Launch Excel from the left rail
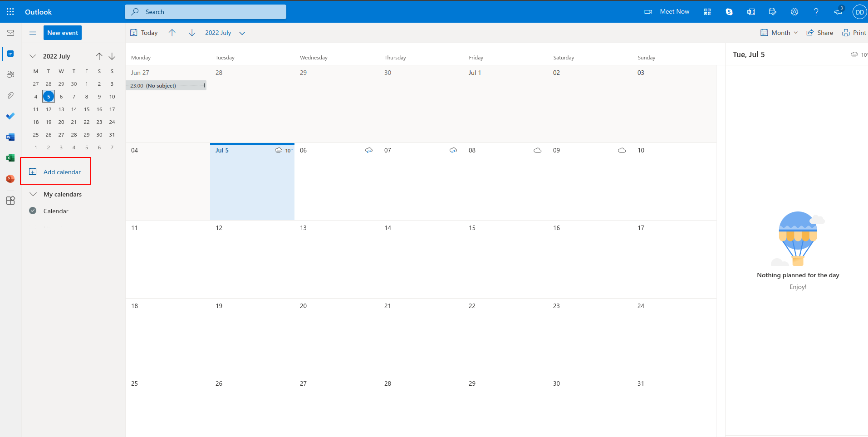Viewport: 868px width, 437px height. (x=10, y=158)
